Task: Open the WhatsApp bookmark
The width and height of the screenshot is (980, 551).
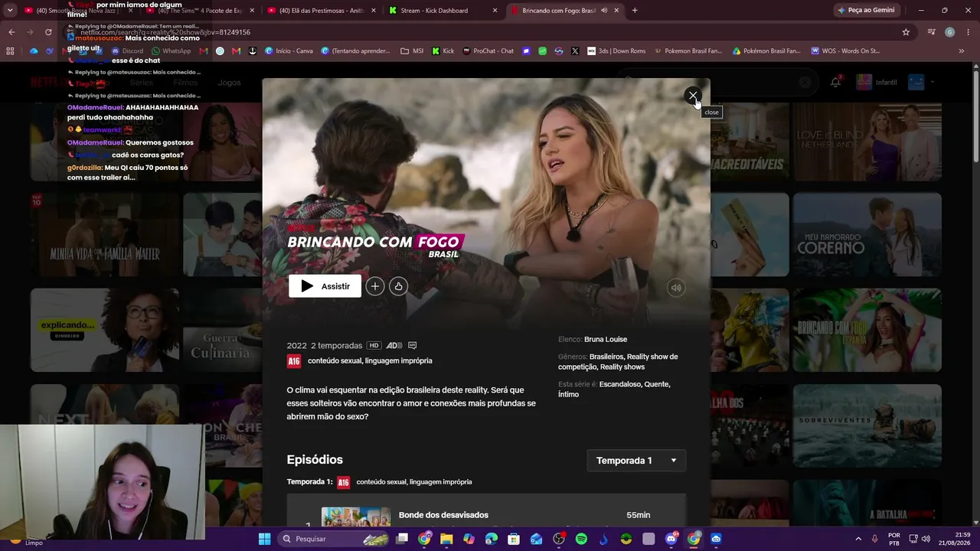Action: (x=171, y=51)
